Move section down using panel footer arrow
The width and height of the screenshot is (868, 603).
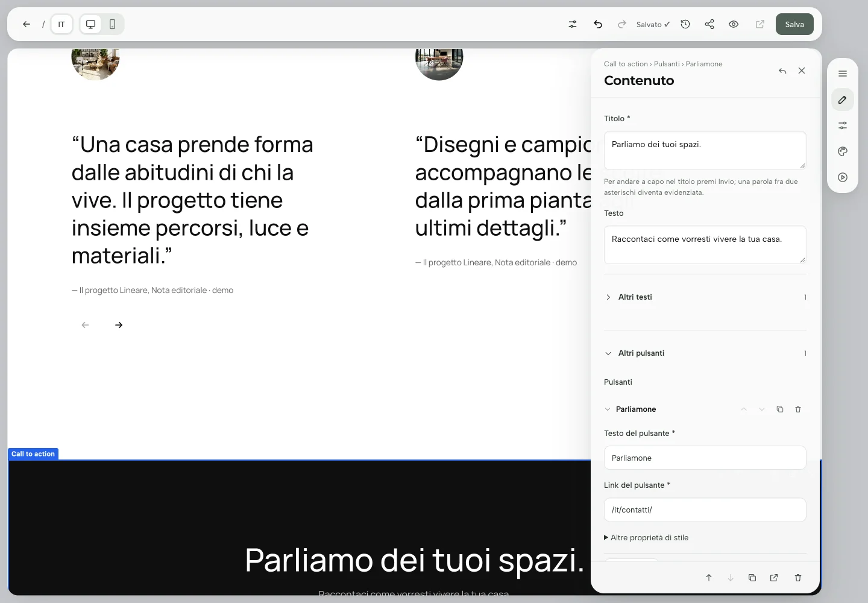tap(731, 578)
